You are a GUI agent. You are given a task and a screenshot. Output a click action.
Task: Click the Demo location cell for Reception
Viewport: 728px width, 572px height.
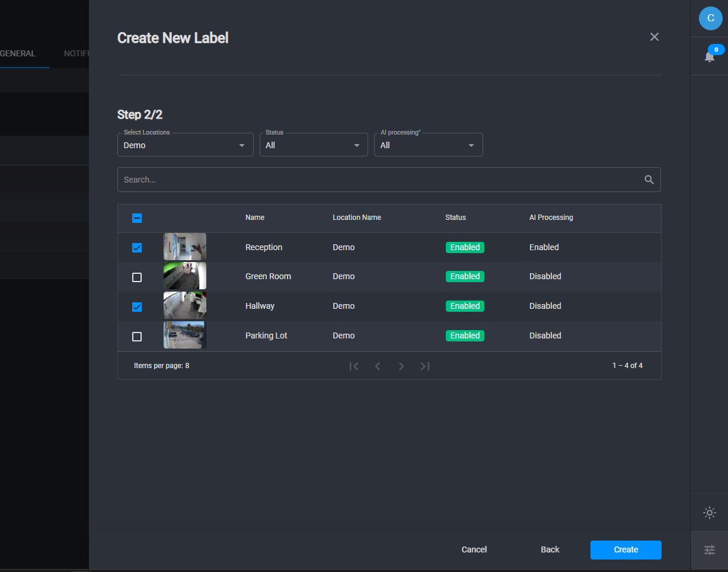[344, 247]
